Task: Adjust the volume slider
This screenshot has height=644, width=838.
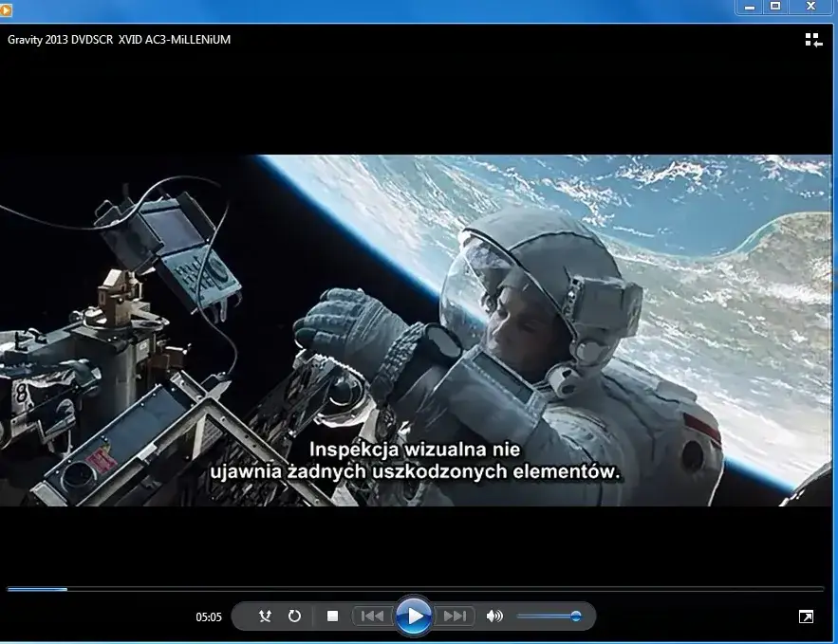Action: [x=549, y=616]
